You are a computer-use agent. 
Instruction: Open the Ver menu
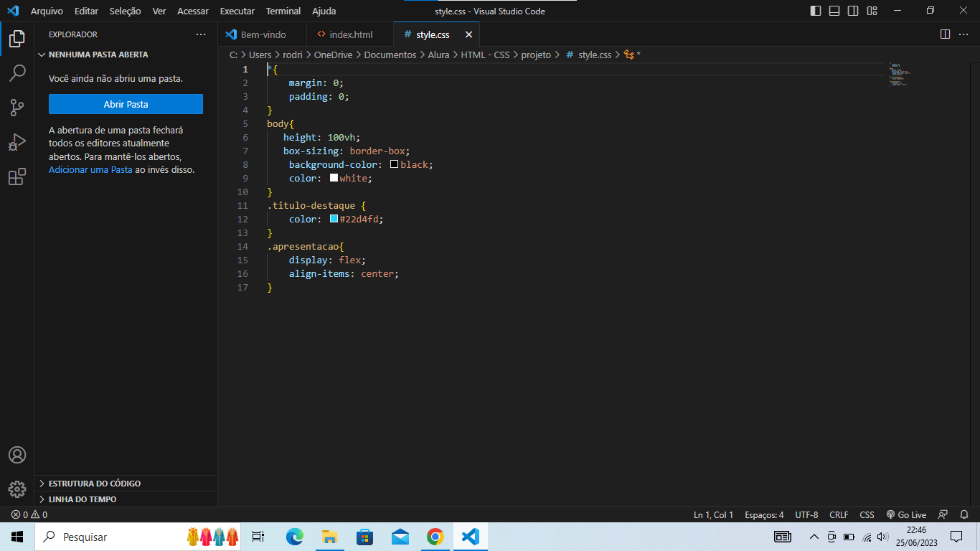pos(159,11)
